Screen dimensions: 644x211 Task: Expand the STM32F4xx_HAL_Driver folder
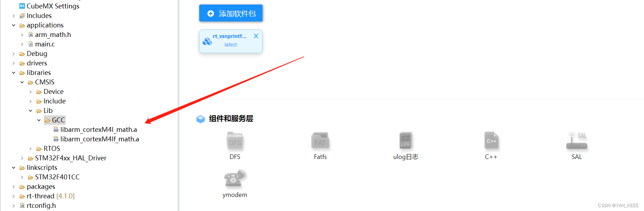point(22,158)
